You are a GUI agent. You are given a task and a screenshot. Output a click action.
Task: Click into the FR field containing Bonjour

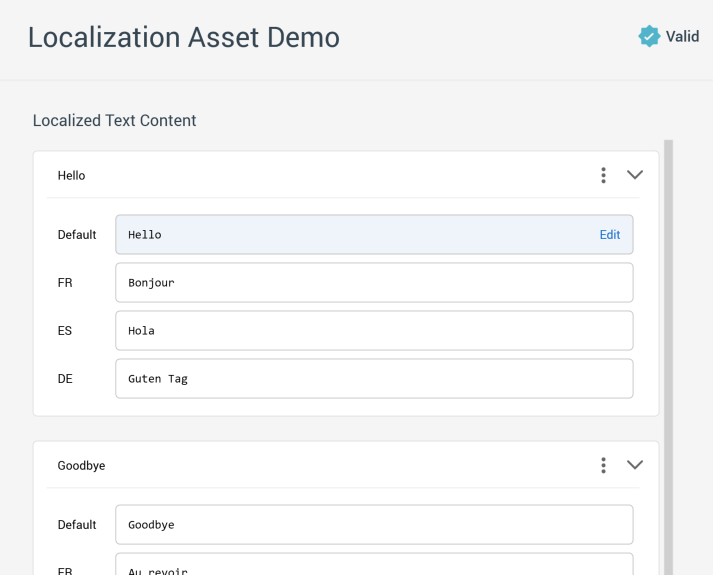[374, 283]
